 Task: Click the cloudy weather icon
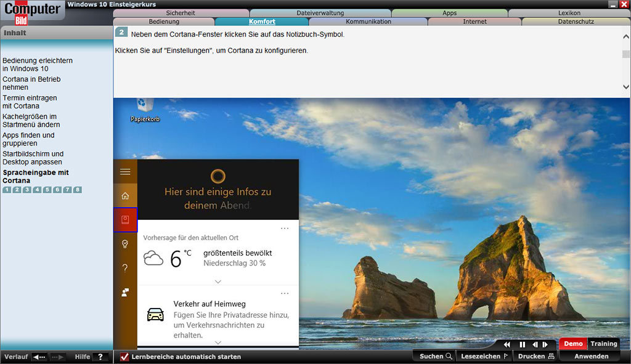point(153,258)
